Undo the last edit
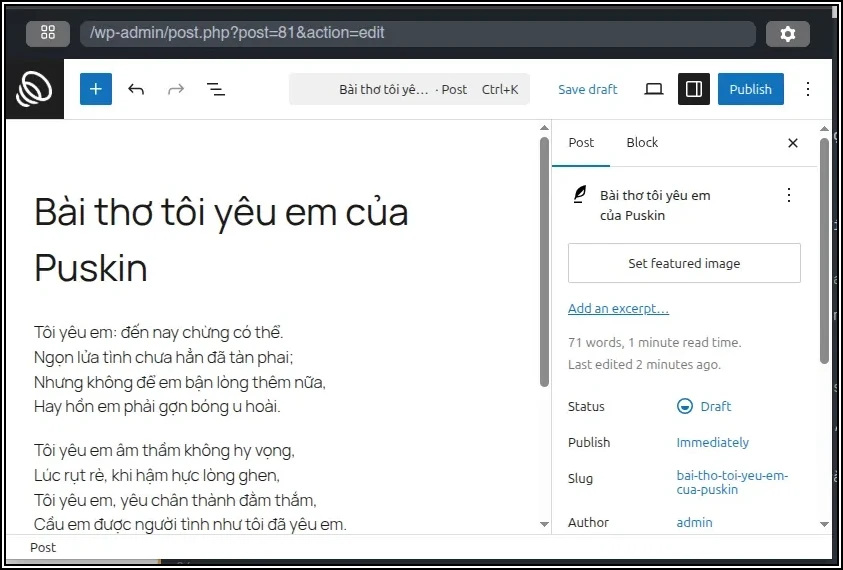 point(136,89)
